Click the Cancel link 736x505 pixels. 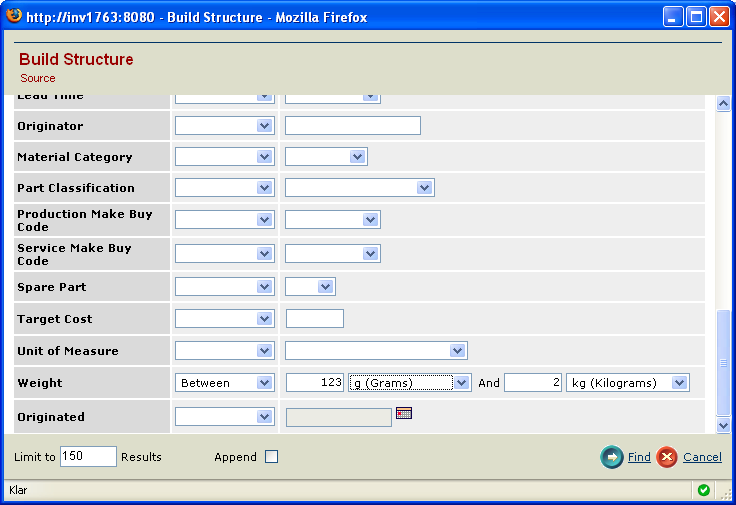[702, 457]
